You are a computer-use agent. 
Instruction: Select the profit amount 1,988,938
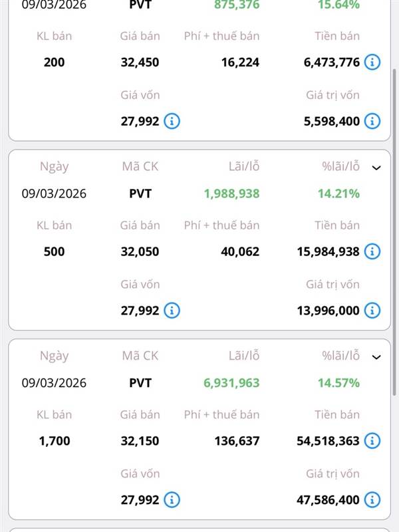pos(231,194)
